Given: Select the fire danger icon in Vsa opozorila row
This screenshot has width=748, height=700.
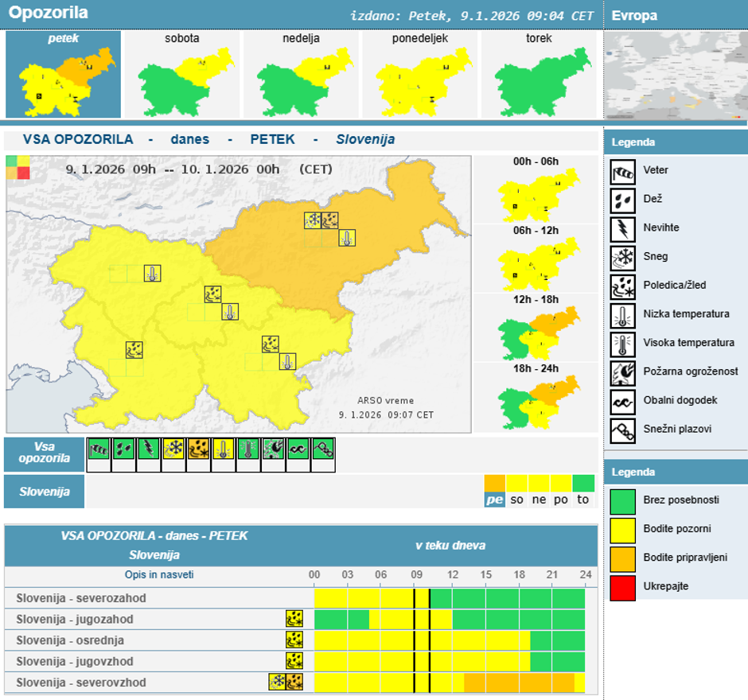Looking at the screenshot, I should click(x=273, y=449).
